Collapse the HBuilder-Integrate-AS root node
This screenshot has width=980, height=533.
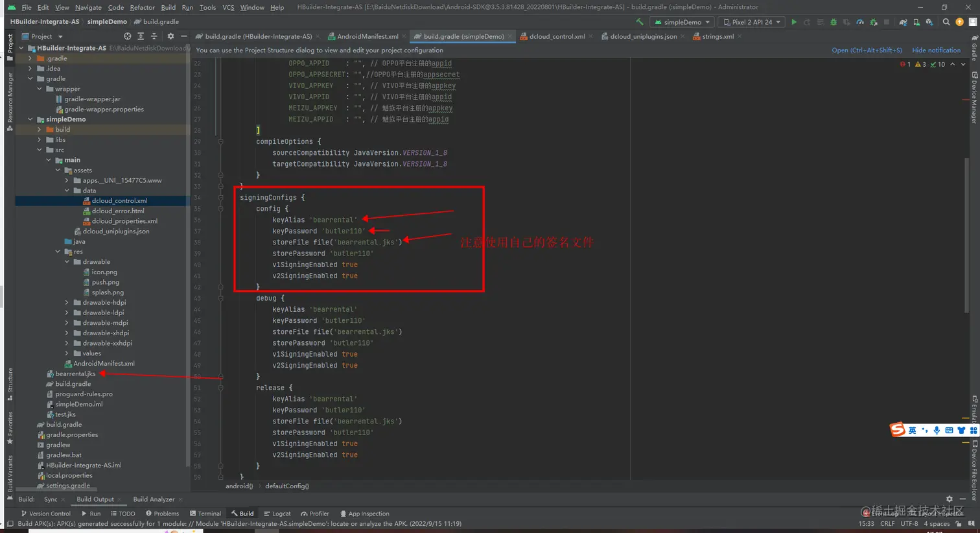coord(21,48)
